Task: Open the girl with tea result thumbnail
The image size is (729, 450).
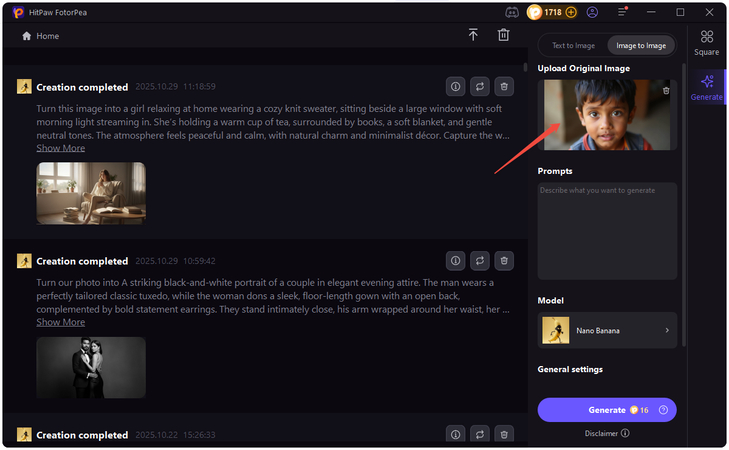Action: point(91,193)
